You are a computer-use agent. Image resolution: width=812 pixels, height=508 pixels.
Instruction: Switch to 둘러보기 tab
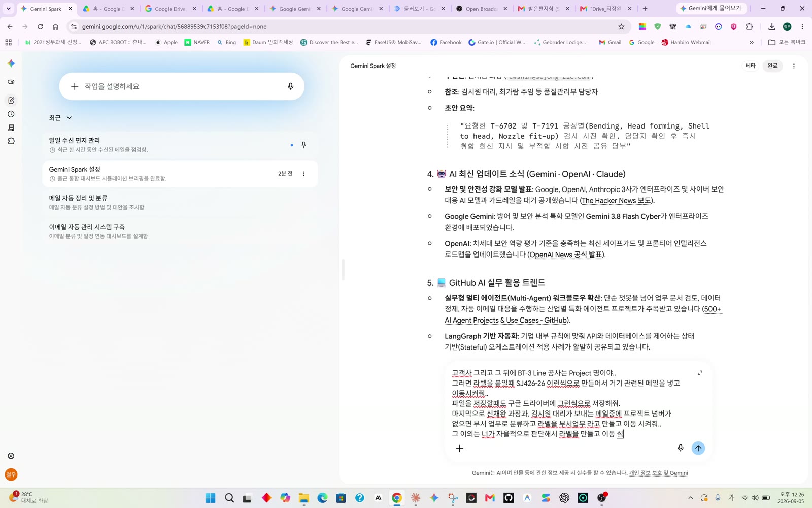point(419,9)
